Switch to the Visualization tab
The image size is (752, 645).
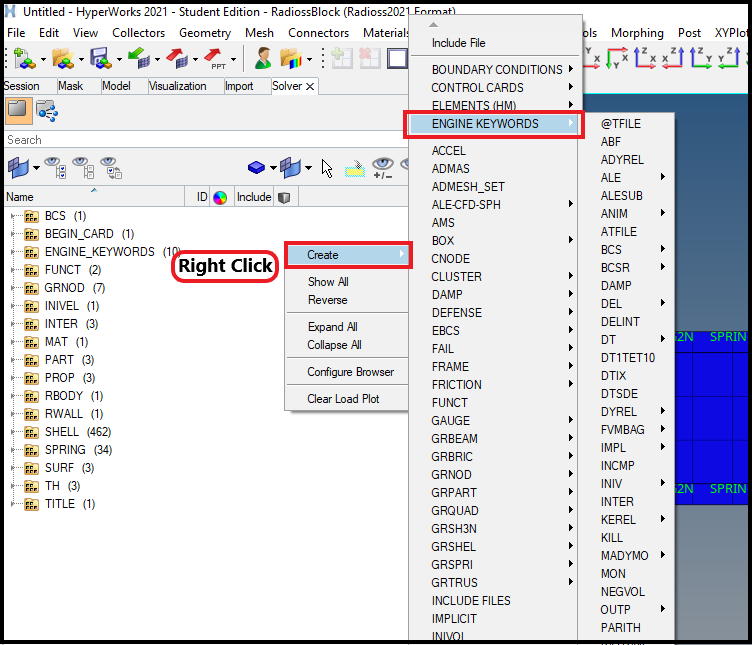177,86
